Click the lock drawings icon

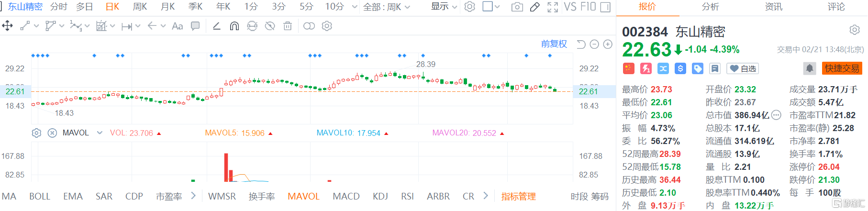[x=252, y=26]
